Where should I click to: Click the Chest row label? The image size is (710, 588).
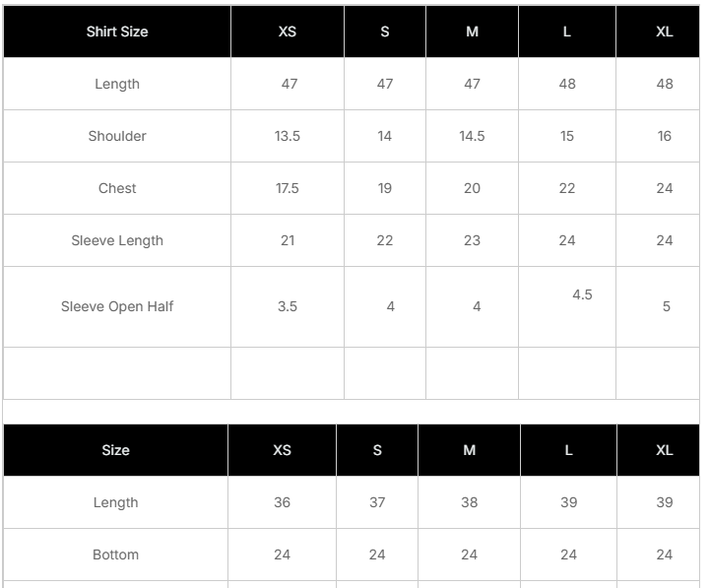pyautogui.click(x=117, y=188)
